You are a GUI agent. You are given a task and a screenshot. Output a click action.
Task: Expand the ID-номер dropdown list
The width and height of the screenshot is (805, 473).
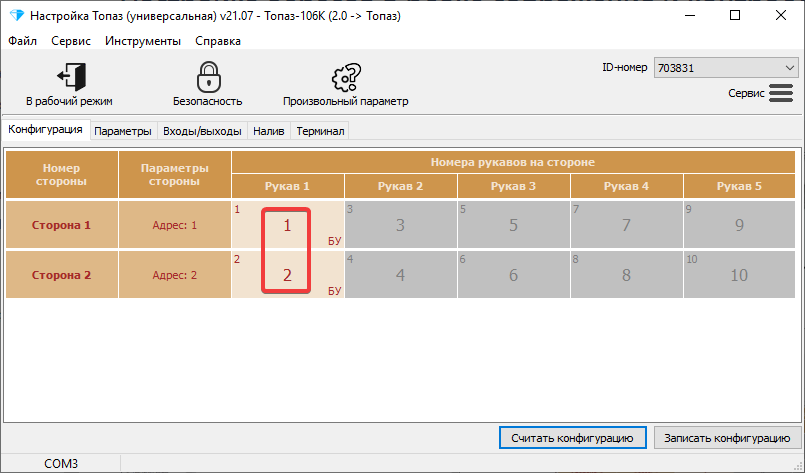click(x=788, y=68)
